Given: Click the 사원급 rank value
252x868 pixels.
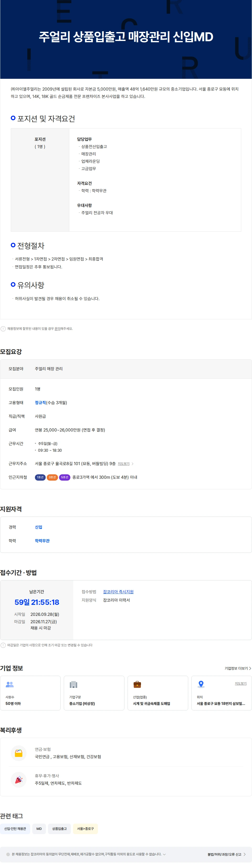Looking at the screenshot, I should click(40, 416).
